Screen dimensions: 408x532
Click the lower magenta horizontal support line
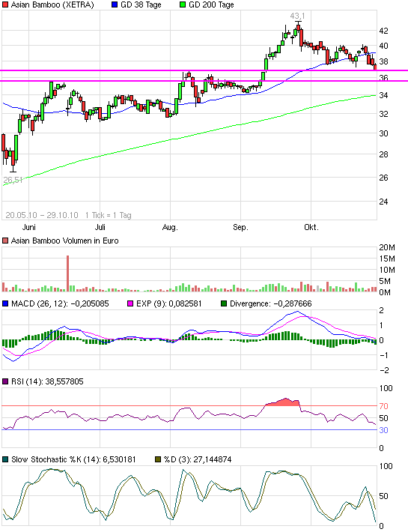(x=204, y=81)
